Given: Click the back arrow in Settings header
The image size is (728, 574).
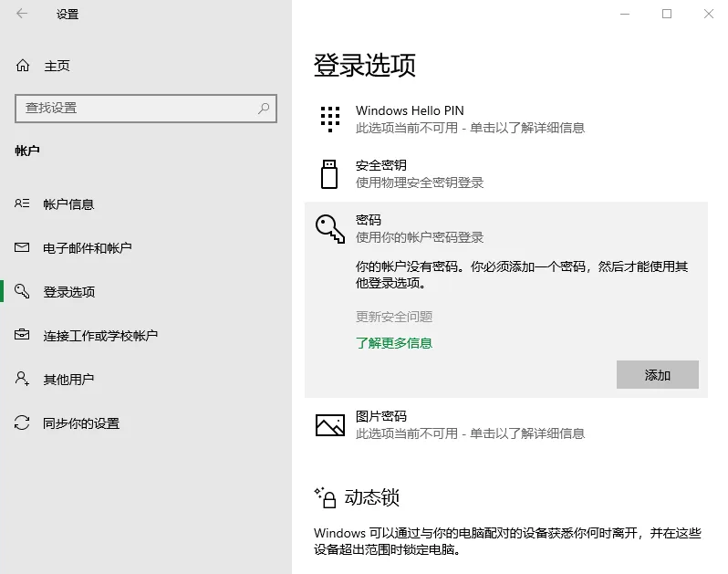Looking at the screenshot, I should (x=22, y=14).
